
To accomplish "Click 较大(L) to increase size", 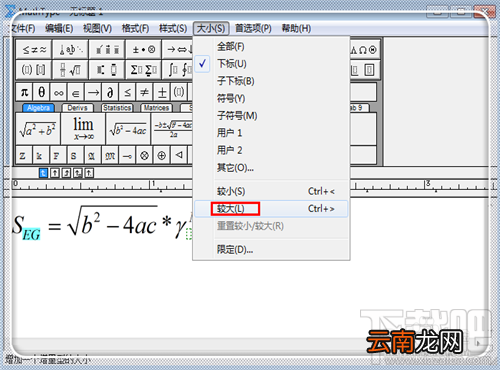I will (x=271, y=209).
